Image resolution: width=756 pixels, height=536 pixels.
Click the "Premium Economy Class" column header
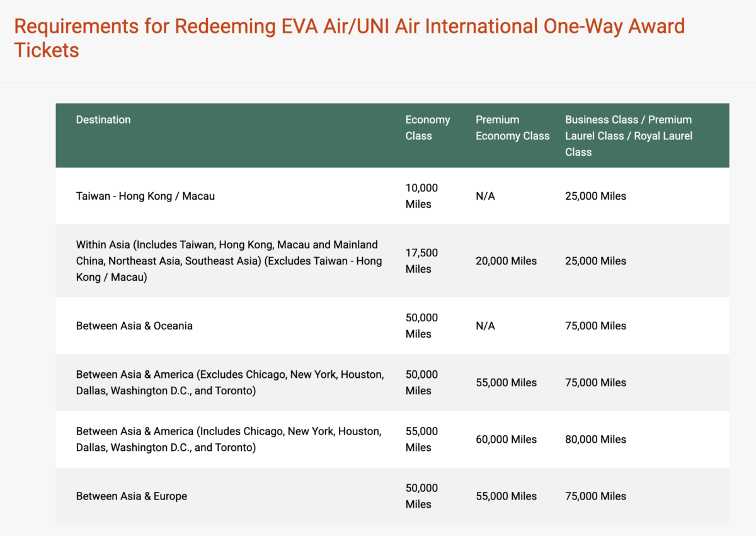click(x=512, y=128)
